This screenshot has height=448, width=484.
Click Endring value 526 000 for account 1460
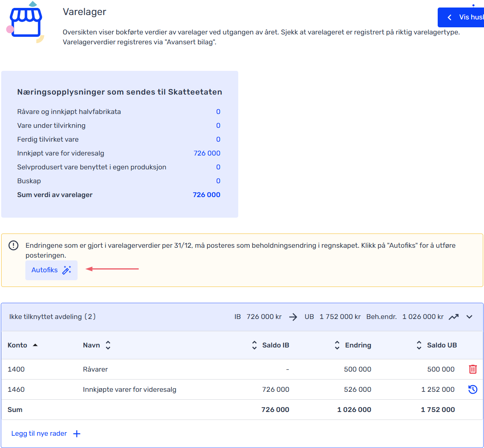click(x=357, y=389)
